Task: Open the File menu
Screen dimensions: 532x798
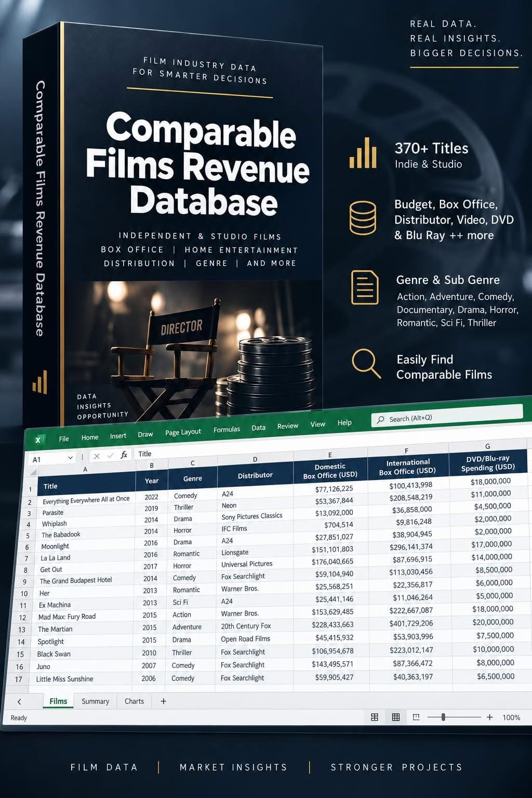Action: tap(64, 438)
